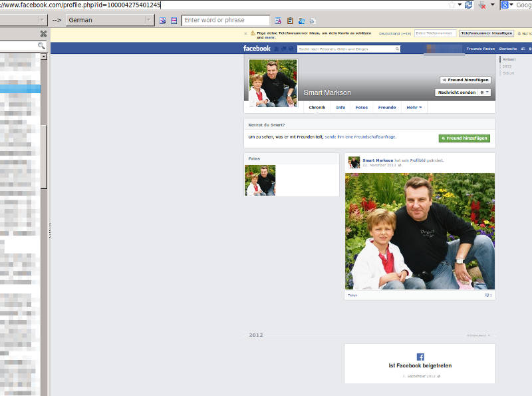Click the profile picture in the cover area
The width and height of the screenshot is (532, 396).
click(273, 83)
